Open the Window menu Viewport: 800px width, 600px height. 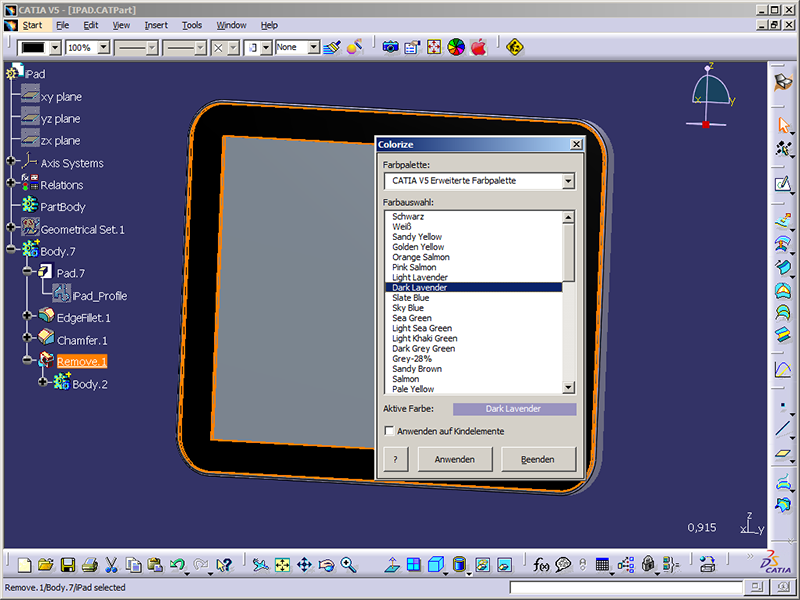coord(231,25)
